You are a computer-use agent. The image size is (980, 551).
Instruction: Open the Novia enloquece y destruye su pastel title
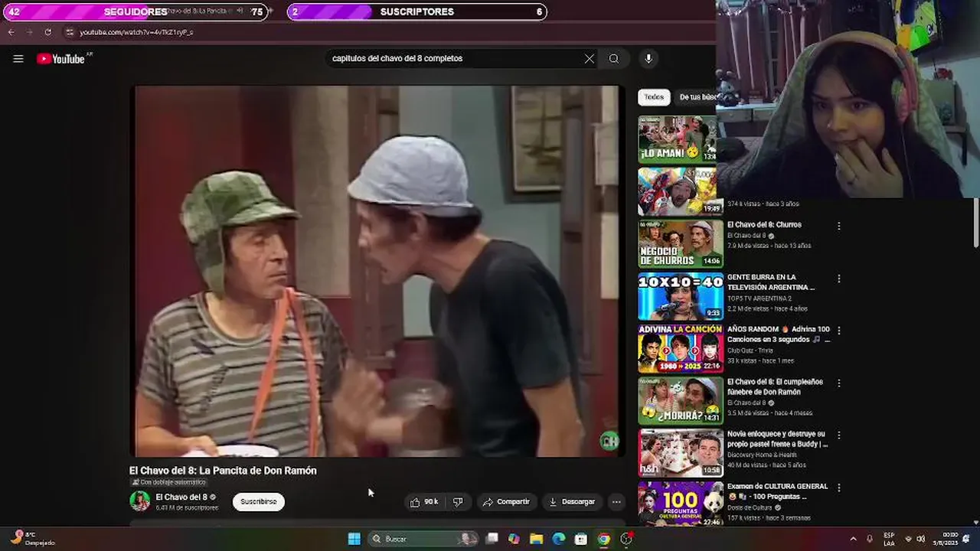tap(778, 439)
